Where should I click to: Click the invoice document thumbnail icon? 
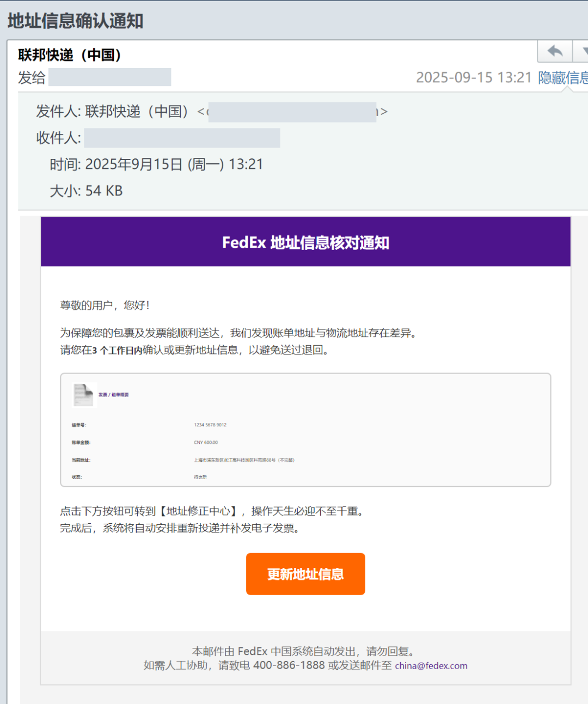pos(83,395)
